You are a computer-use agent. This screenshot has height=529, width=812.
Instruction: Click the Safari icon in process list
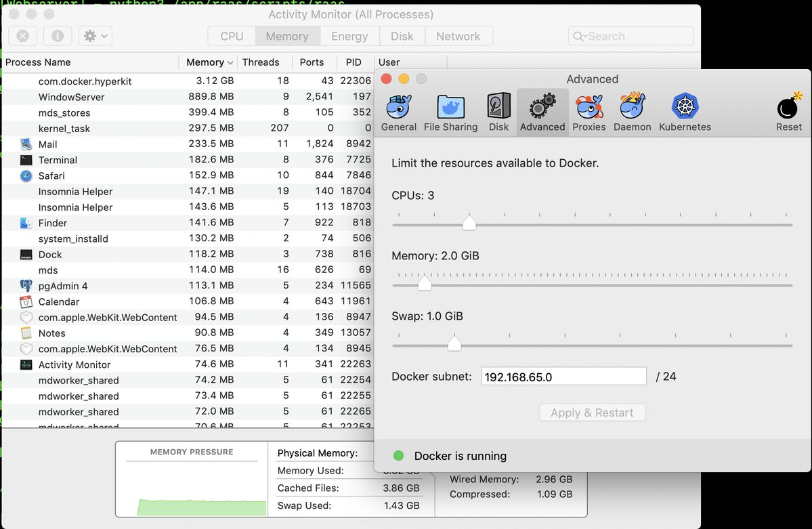tap(26, 175)
